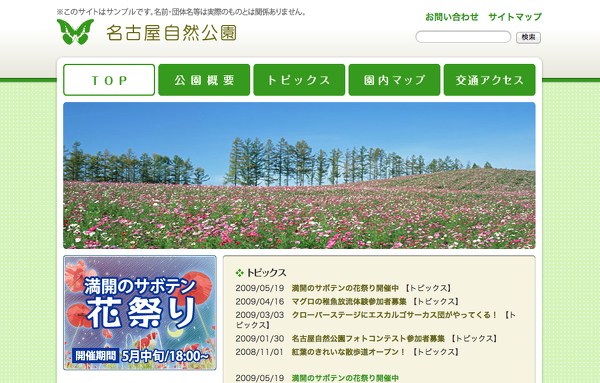
Task: Open 紅葉のきれいな散歩道オープン！ article
Action: coord(349,352)
